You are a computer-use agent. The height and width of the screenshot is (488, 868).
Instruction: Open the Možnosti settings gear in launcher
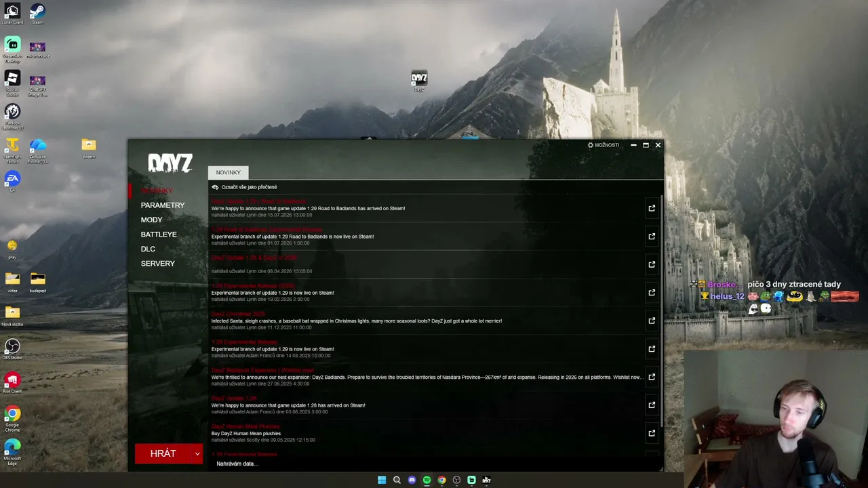pyautogui.click(x=591, y=145)
